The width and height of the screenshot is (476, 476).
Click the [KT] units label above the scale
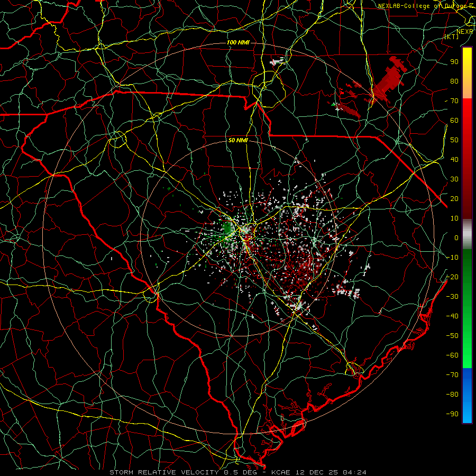coord(451,36)
